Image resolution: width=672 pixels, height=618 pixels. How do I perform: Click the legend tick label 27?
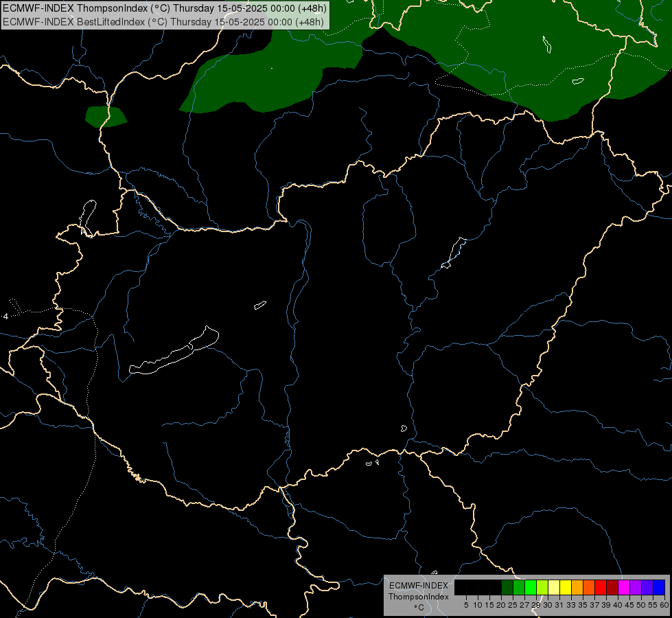[x=524, y=605]
